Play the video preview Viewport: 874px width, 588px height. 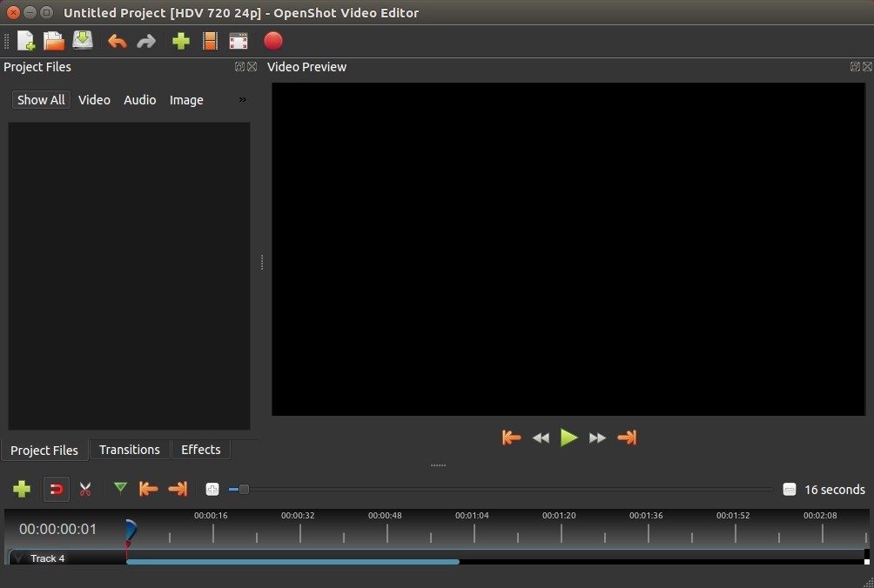click(x=568, y=438)
